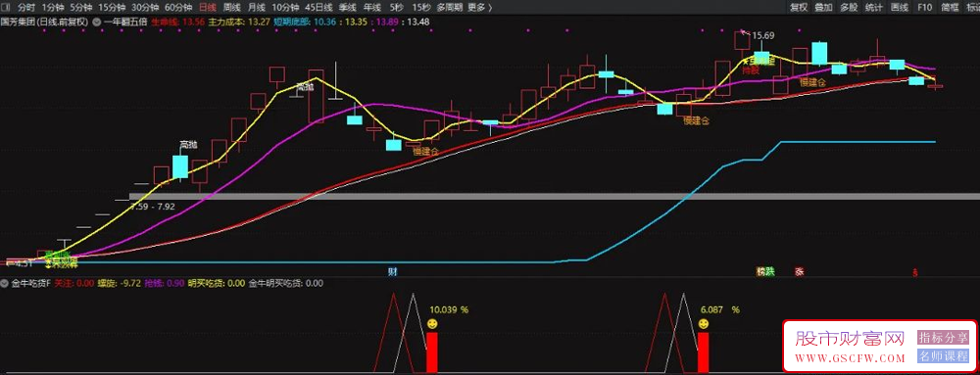This screenshot has width=980, height=375.
Task: Open the 统计 statistics tool
Action: click(873, 8)
